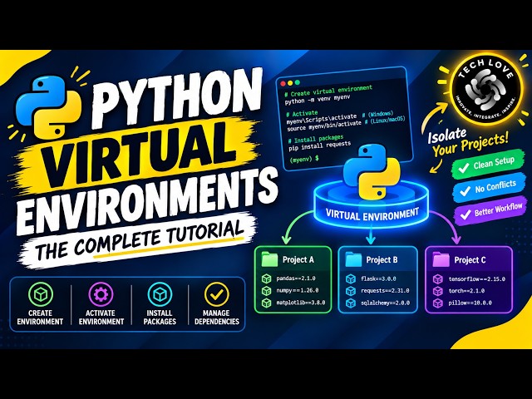532x399 pixels.
Task: Click the "myenv\Scripts\activate" command
Action: [x=322, y=118]
